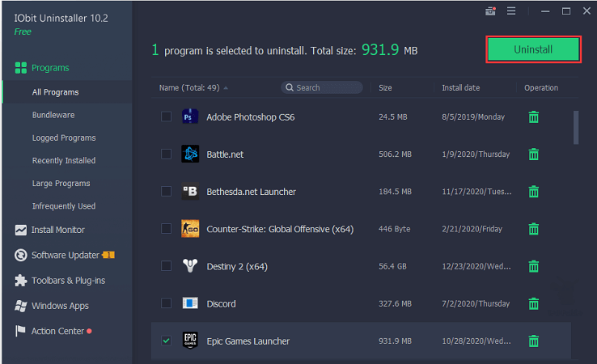Open Toolbars & Plug-ins label

pyautogui.click(x=69, y=281)
